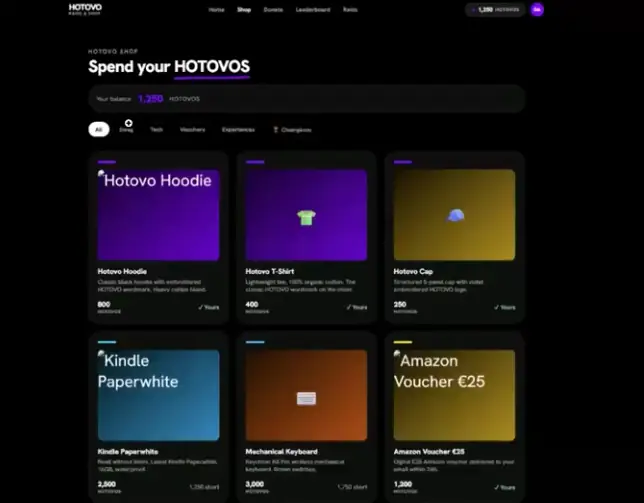644x503 pixels.
Task: Show the Experiences category
Action: tap(238, 129)
